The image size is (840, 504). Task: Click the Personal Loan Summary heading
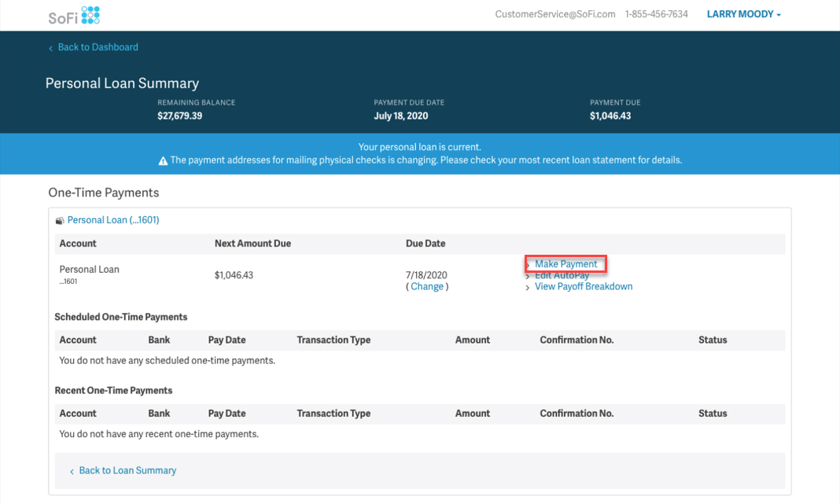(122, 83)
